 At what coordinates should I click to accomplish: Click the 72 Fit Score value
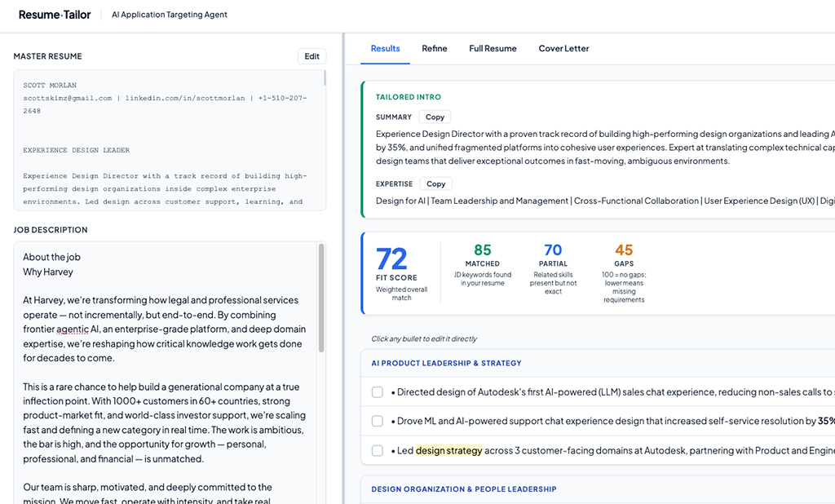pos(391,259)
